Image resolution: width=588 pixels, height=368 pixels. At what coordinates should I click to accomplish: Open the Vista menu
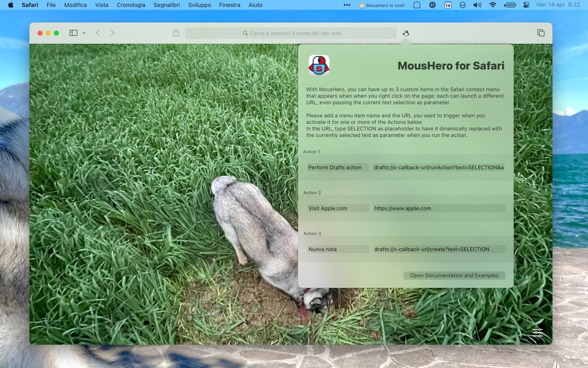pos(102,5)
